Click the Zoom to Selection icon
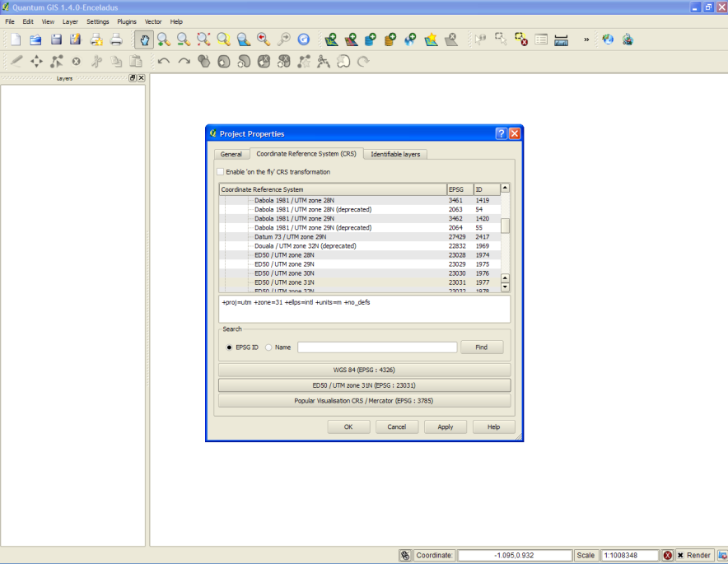 coord(223,40)
